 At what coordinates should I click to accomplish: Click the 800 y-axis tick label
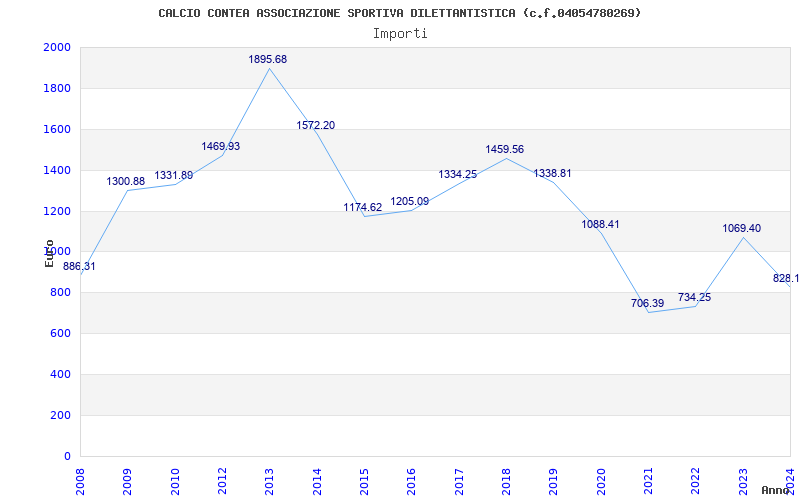61,292
